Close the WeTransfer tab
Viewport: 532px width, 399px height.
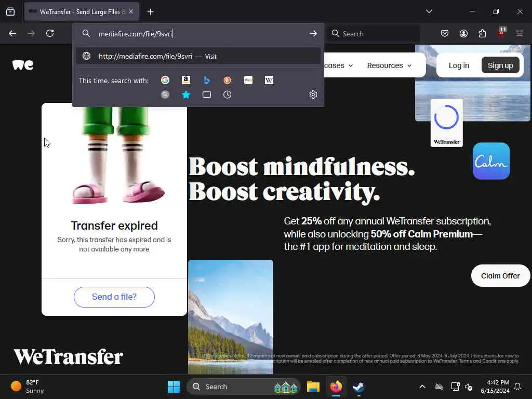pyautogui.click(x=131, y=12)
